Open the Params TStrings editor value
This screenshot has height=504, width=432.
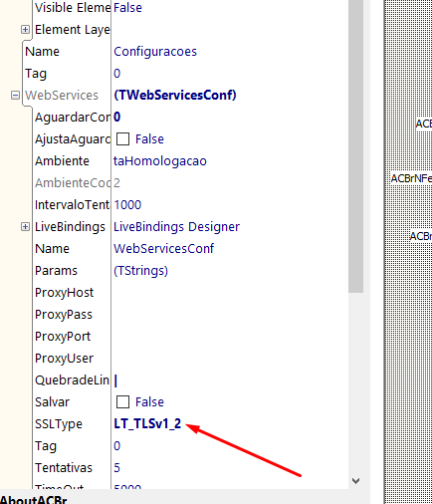(140, 271)
